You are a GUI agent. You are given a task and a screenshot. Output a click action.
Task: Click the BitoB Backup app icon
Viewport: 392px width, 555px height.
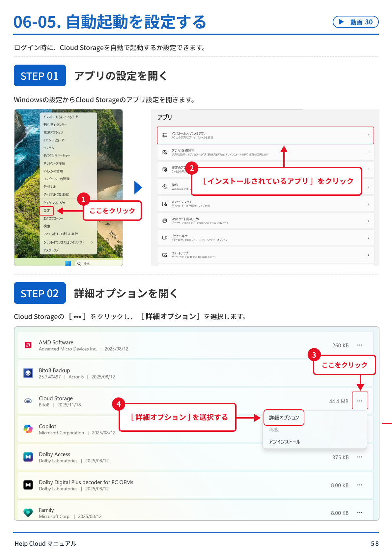[28, 373]
